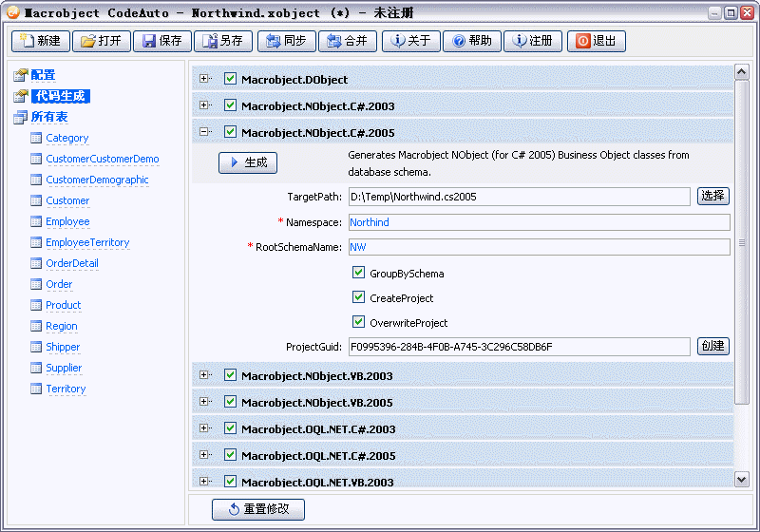The height and width of the screenshot is (532, 760).
Task: Click the OrderDetail table icon
Action: [x=36, y=263]
